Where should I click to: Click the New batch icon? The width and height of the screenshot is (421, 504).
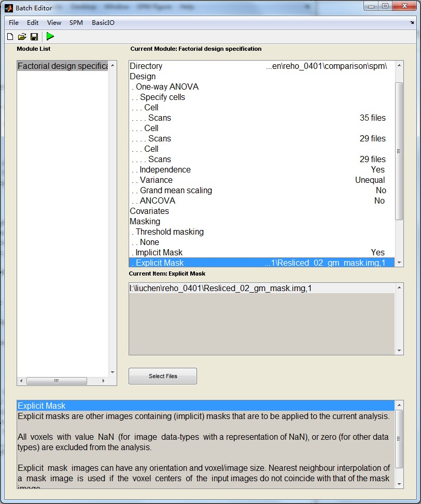coord(10,37)
